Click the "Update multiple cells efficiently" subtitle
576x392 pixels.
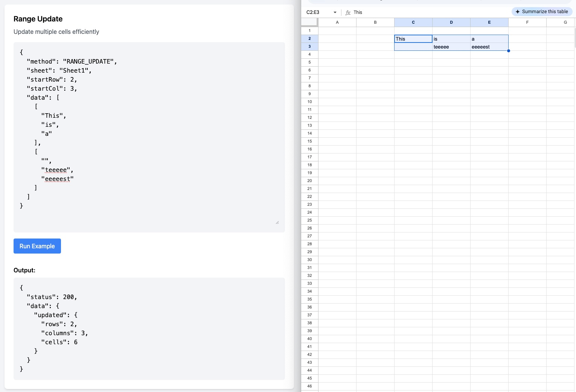[56, 32]
